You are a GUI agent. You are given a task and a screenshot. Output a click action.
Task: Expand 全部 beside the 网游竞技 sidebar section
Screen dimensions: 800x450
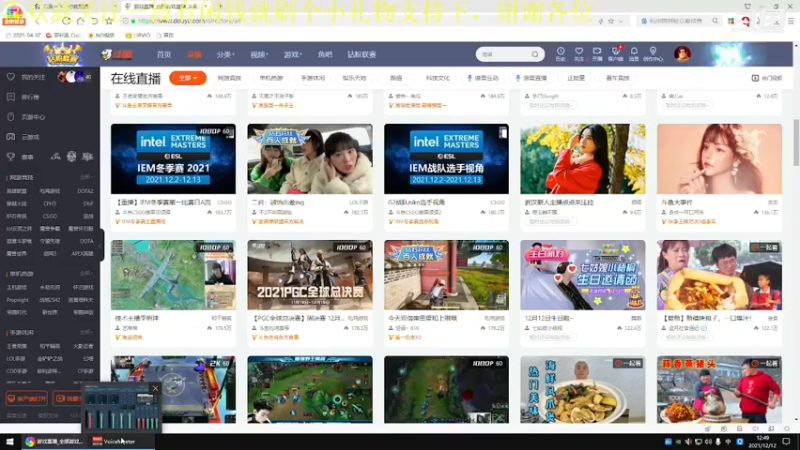click(x=86, y=177)
